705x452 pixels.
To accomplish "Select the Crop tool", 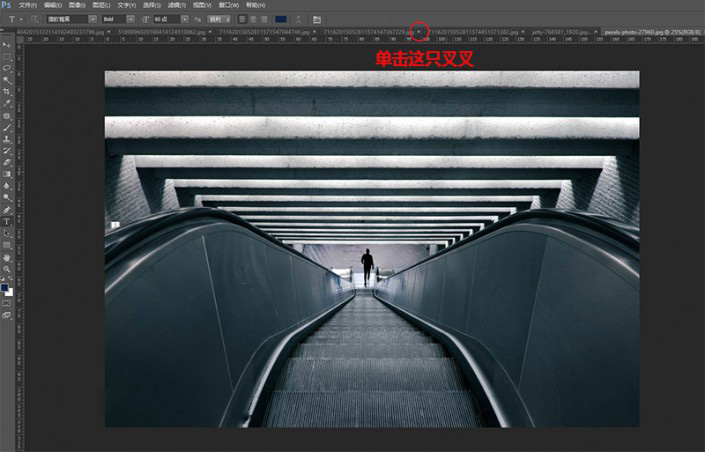I will click(7, 91).
